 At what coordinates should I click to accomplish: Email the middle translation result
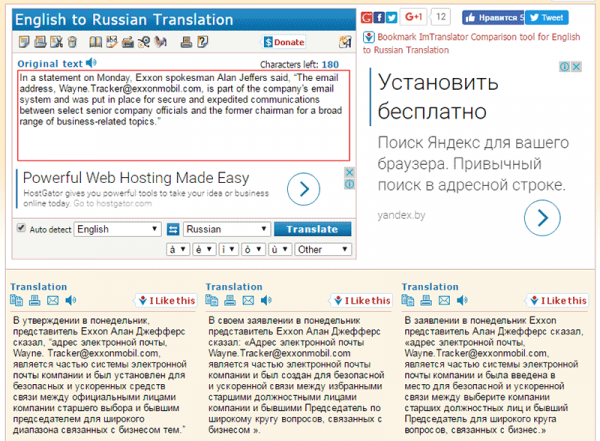tap(248, 301)
